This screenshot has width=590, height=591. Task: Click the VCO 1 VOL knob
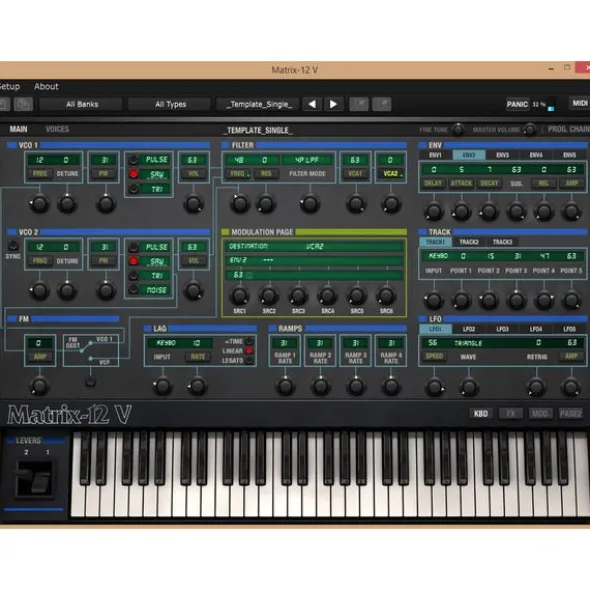(x=193, y=204)
